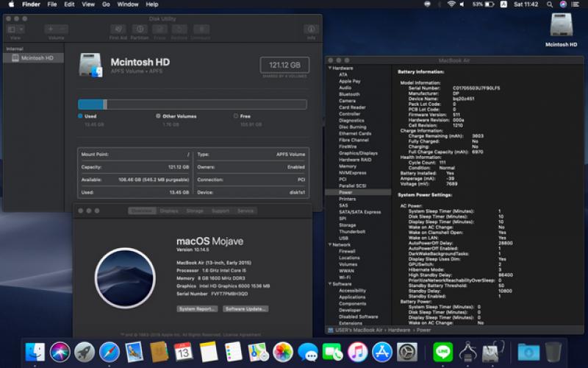This screenshot has height=368, width=588.
Task: Collapse the Software section in System Information
Action: point(330,284)
